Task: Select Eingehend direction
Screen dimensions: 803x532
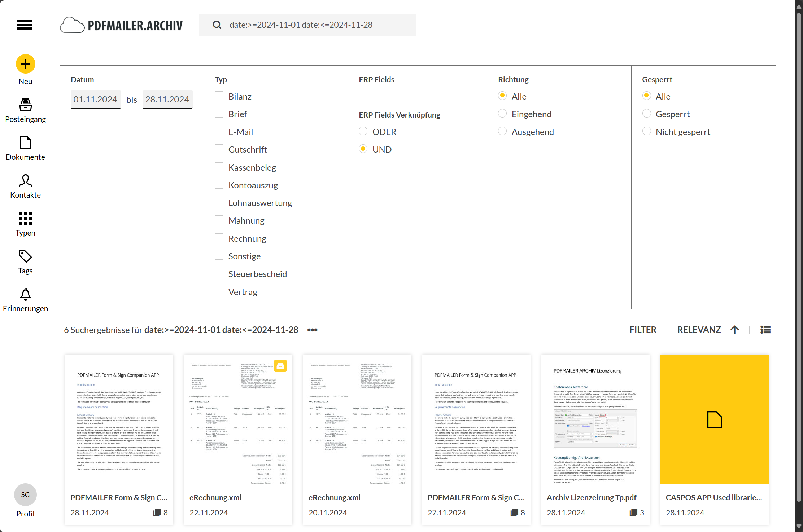Action: (502, 114)
